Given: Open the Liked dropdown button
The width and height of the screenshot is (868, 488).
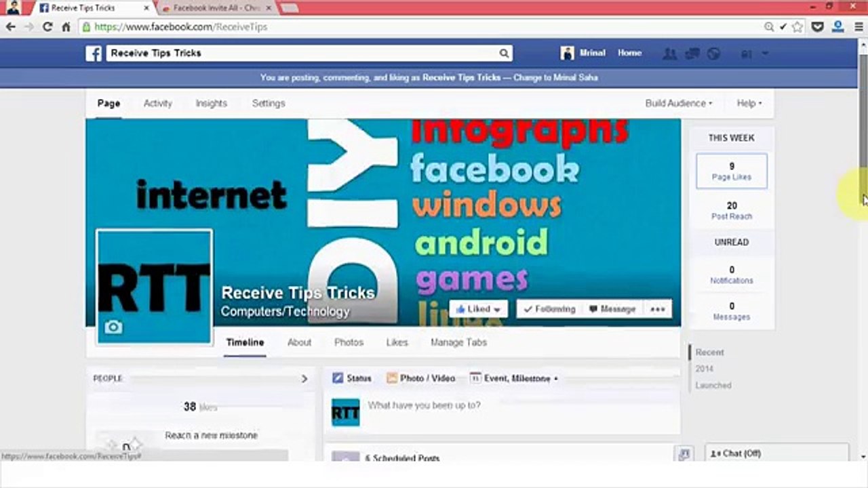Looking at the screenshot, I should pyautogui.click(x=478, y=309).
